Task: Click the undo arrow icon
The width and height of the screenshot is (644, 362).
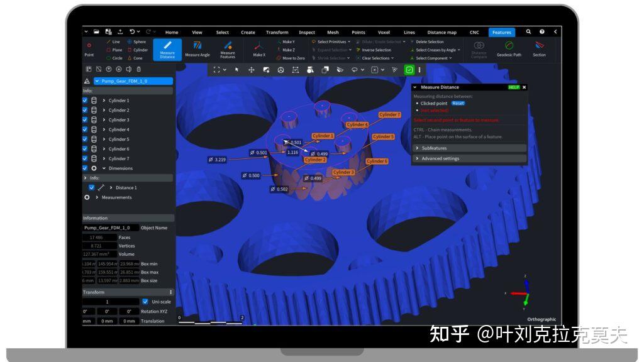Action: click(132, 31)
